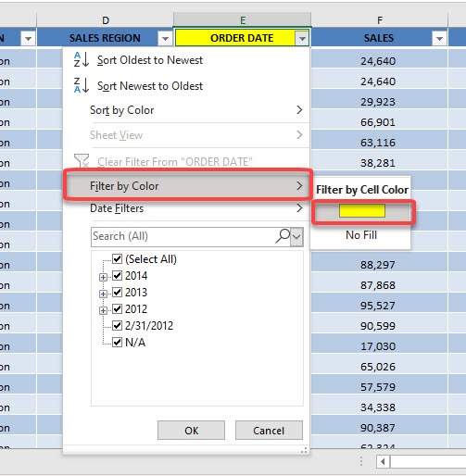Uncheck the 2014 checkbox
The height and width of the screenshot is (476, 466).
117,275
